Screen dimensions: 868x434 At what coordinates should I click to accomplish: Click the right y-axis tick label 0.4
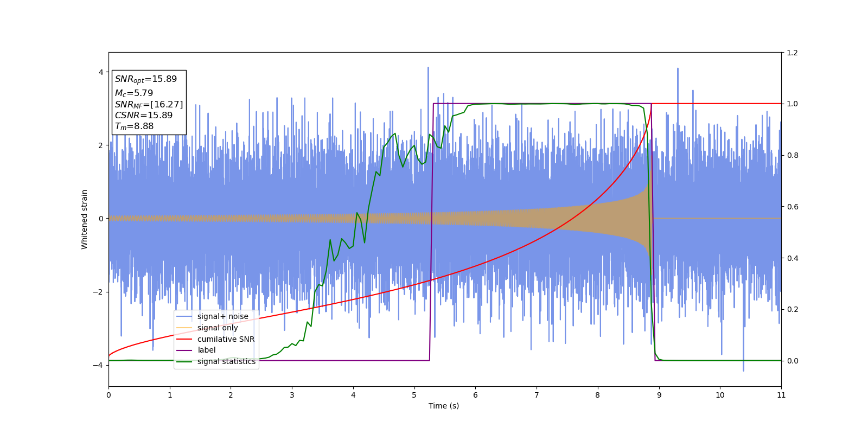tap(792, 258)
